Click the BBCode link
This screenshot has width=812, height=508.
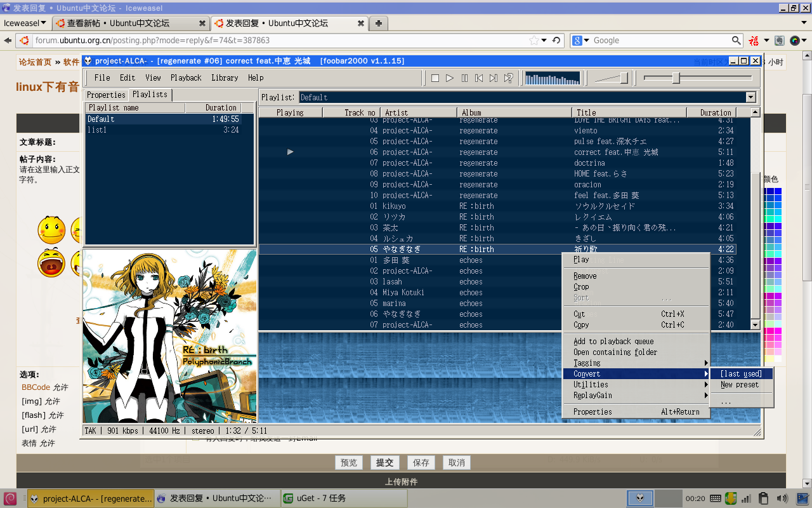tap(36, 387)
